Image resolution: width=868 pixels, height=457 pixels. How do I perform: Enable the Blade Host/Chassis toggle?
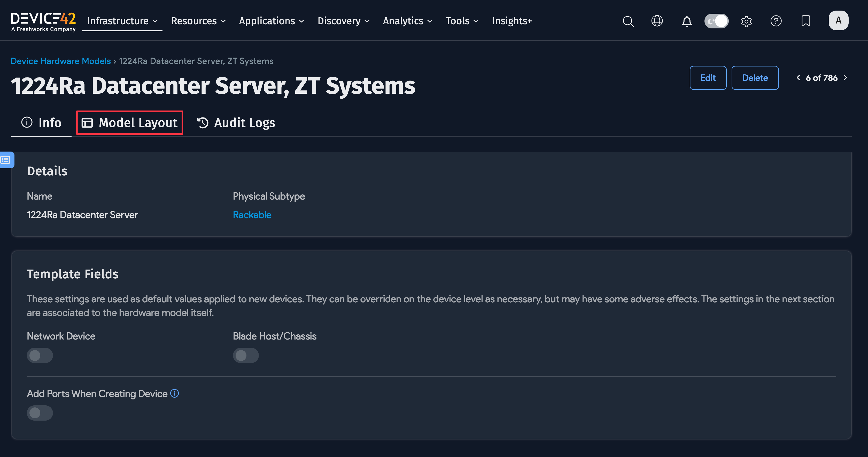(x=246, y=355)
